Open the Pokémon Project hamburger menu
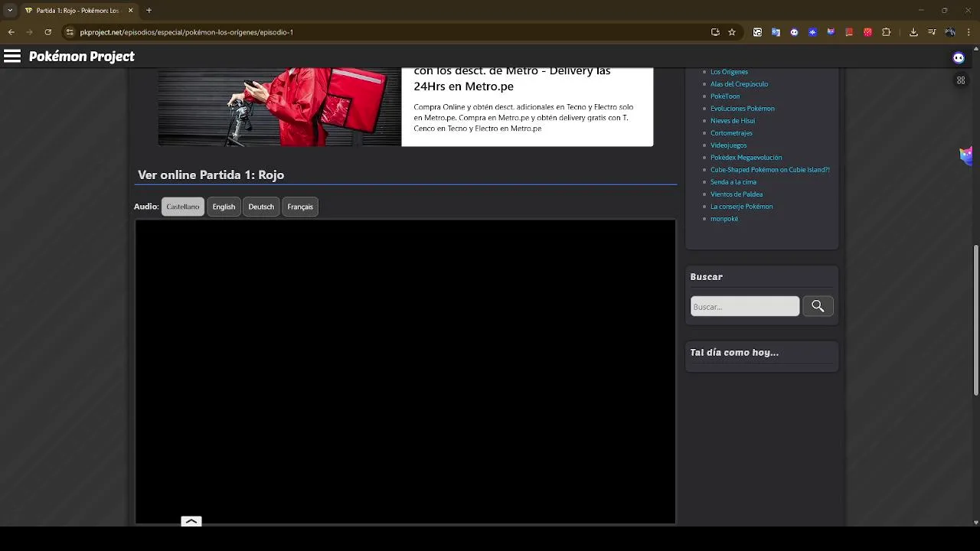Viewport: 980px width, 551px height. (12, 57)
